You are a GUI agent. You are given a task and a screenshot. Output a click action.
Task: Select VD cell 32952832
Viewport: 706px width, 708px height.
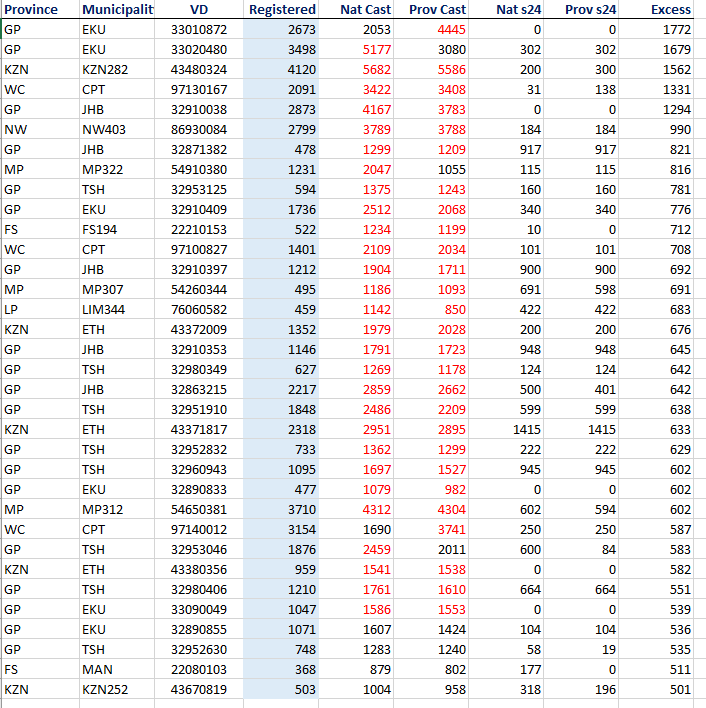pyautogui.click(x=199, y=450)
